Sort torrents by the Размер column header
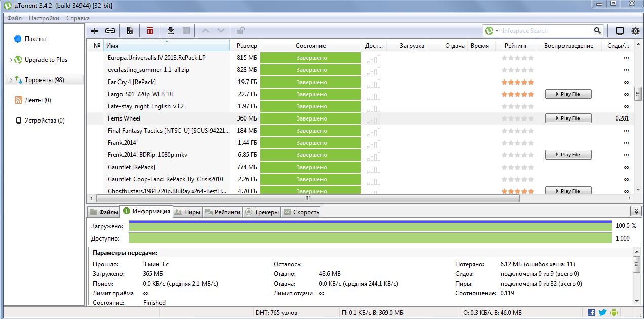 [246, 46]
